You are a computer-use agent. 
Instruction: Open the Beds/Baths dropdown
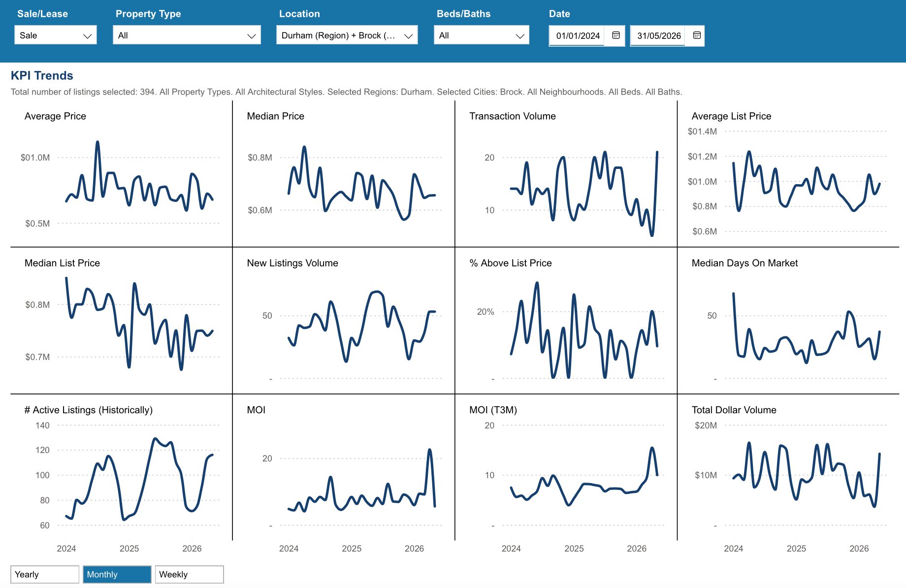coord(481,35)
